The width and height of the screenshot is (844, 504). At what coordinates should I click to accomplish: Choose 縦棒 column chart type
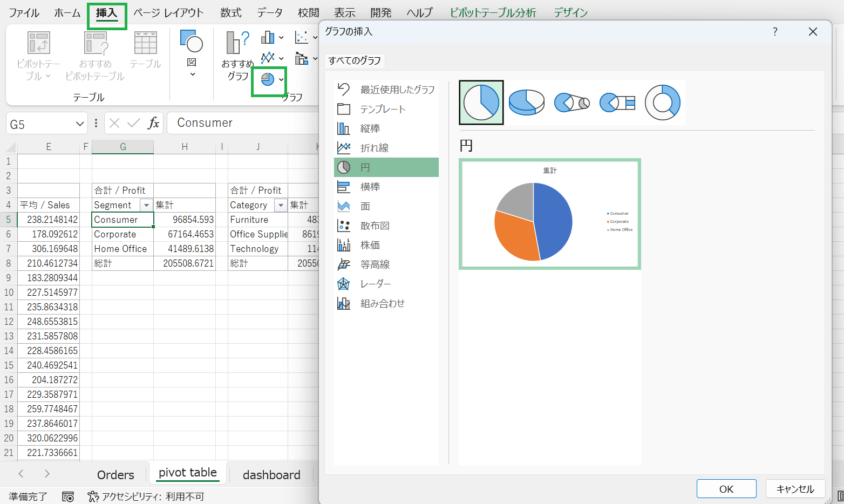pos(386,128)
